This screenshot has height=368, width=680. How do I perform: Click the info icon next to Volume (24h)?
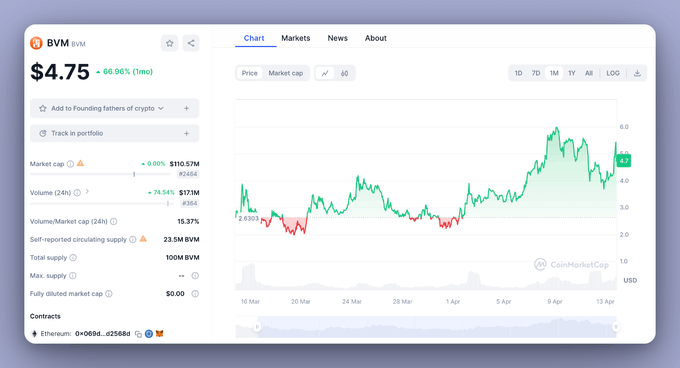[77, 192]
